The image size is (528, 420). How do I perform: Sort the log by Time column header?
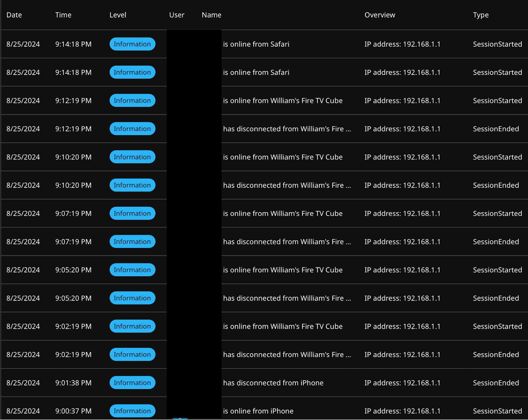(63, 15)
